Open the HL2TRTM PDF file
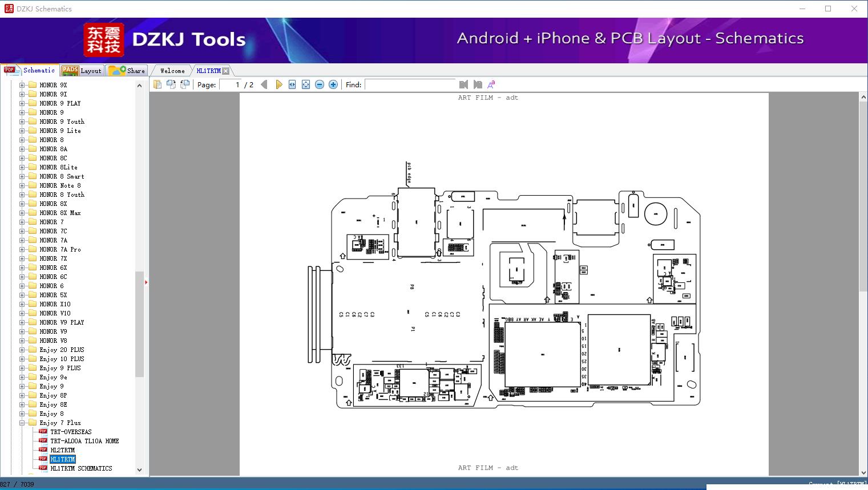868x490 pixels. pyautogui.click(x=62, y=450)
